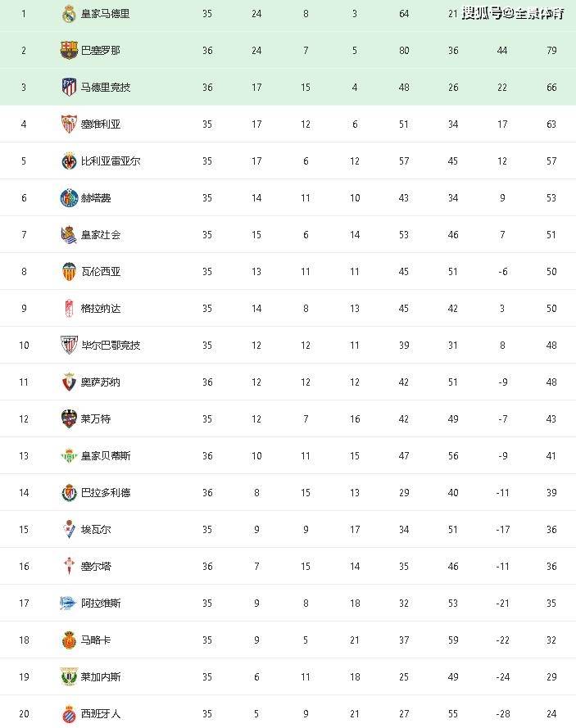
Task: Click the Barcelona club crest
Action: tap(69, 51)
